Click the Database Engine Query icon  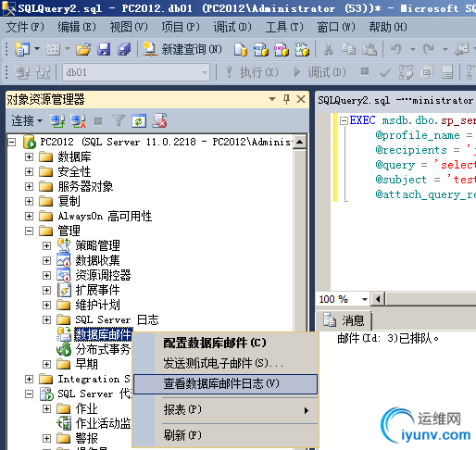point(241,49)
